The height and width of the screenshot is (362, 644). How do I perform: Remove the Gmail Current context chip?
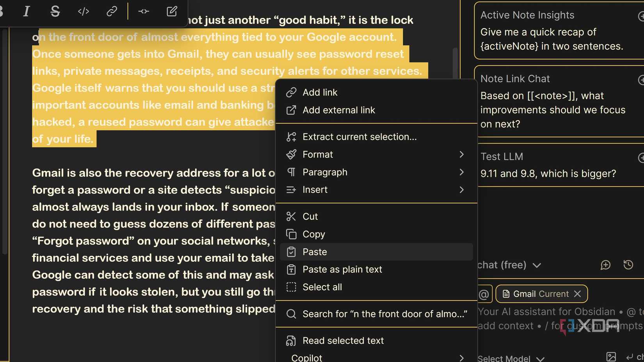pos(578,294)
